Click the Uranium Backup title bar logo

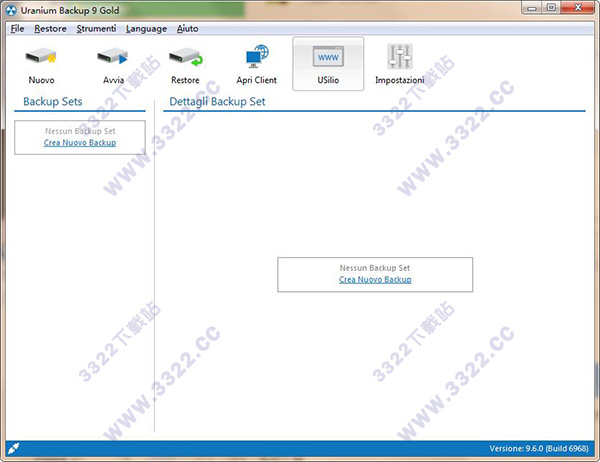(11, 10)
